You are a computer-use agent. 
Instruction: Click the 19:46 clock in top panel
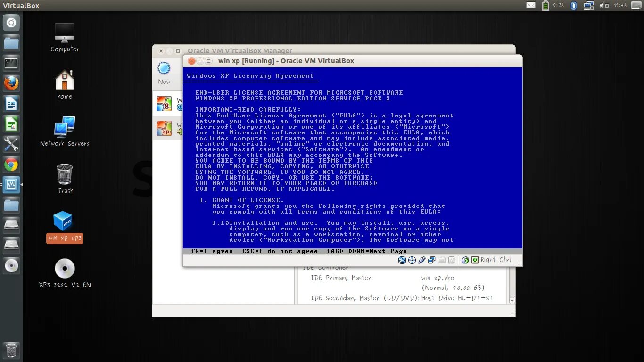coord(620,5)
